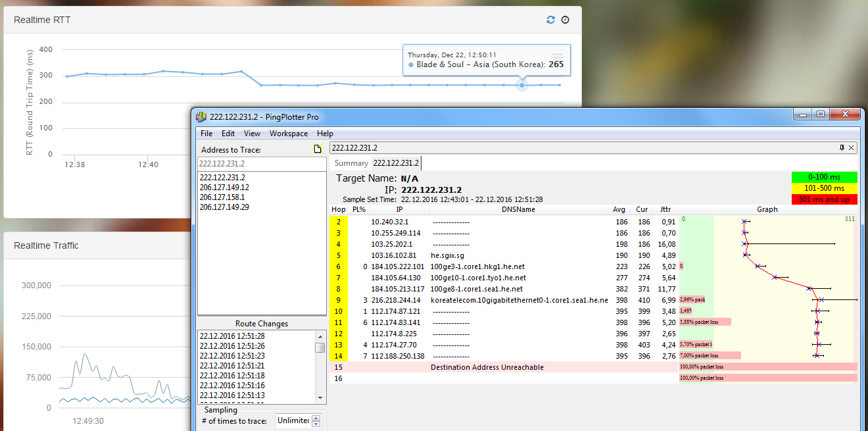The image size is (868, 431).
Task: Click the Route Changes scrollbar up arrow
Action: point(320,336)
